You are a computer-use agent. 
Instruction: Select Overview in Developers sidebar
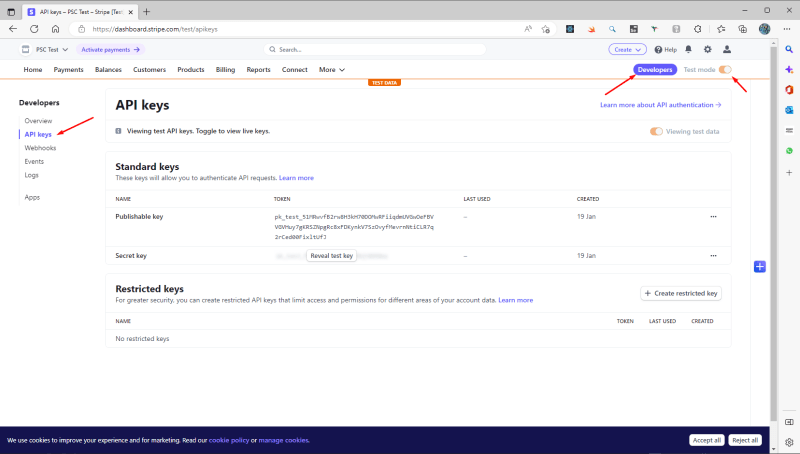click(38, 121)
